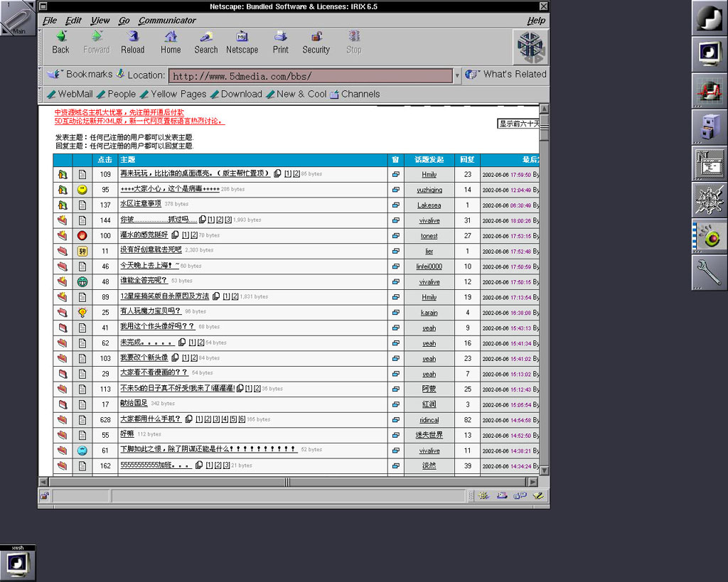Screen dimensions: 728x582
Task: Open the Security info icon
Action: coord(316,37)
